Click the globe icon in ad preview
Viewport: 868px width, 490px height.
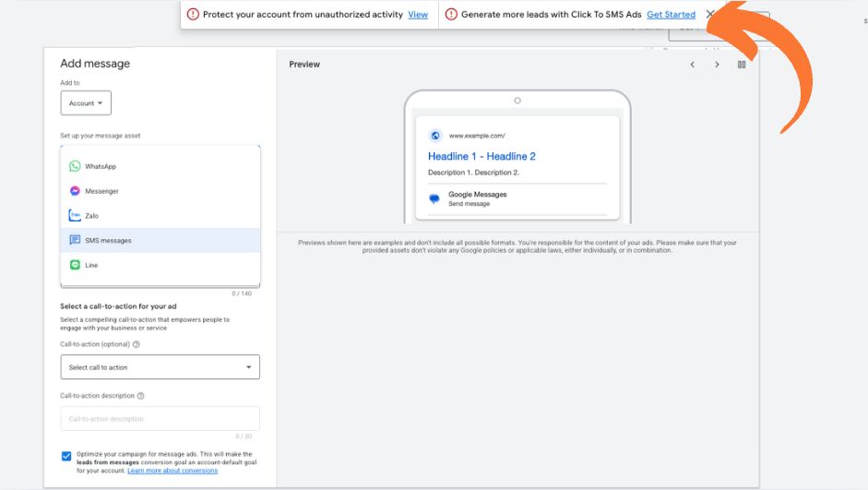click(x=435, y=136)
